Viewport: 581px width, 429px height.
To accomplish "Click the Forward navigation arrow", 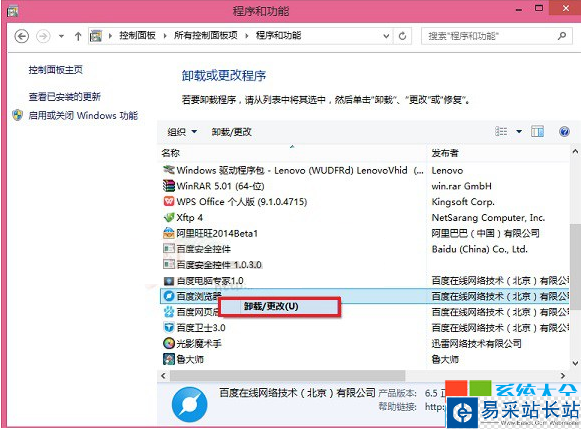I will point(43,36).
